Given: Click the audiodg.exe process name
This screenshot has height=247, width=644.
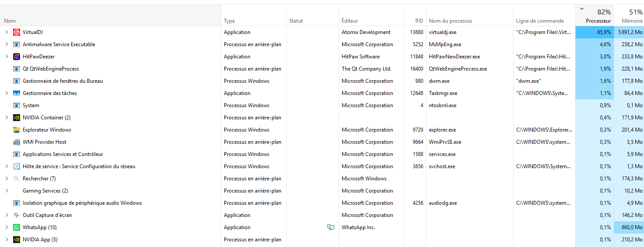Looking at the screenshot, I should (443, 203).
